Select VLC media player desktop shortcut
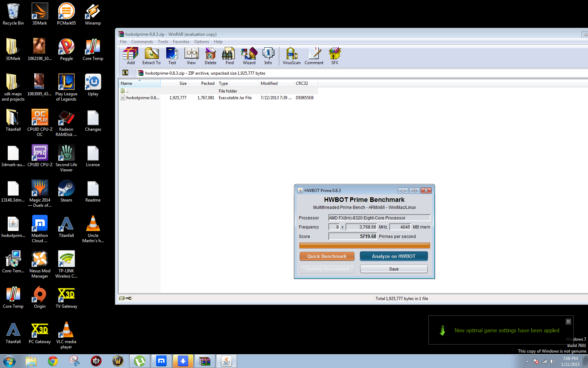The width and height of the screenshot is (588, 368). point(66,335)
